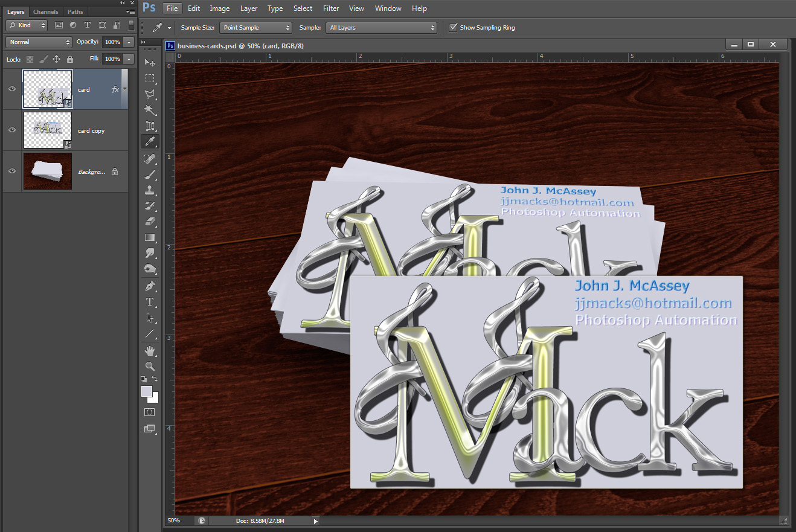Select the Magic Wand tool
The width and height of the screenshot is (796, 532).
click(x=150, y=110)
